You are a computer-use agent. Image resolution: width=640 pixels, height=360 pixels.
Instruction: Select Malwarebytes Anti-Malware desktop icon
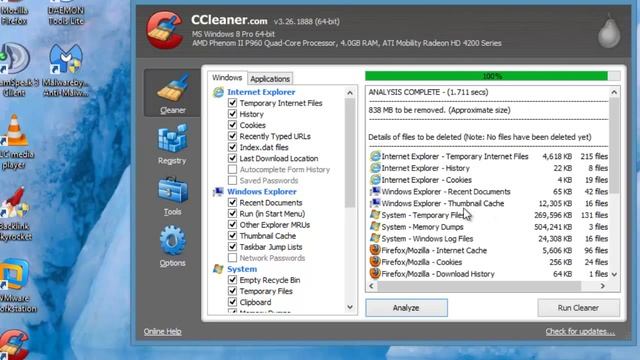click(65, 70)
